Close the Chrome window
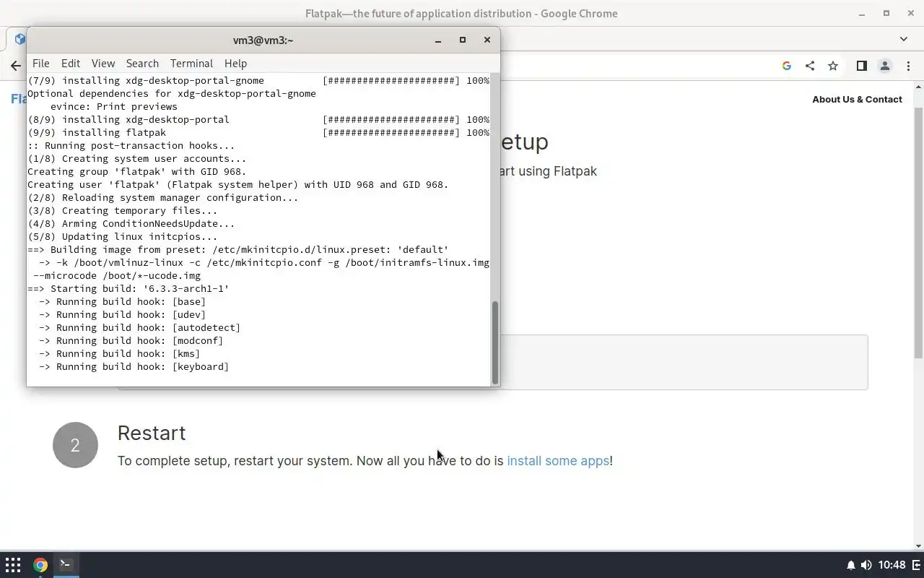The image size is (924, 578). tap(911, 13)
